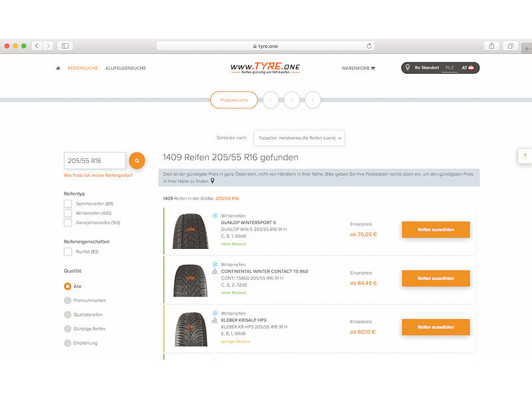The height and width of the screenshot is (399, 532).
Task: Click the Safari share icon
Action: click(491, 46)
